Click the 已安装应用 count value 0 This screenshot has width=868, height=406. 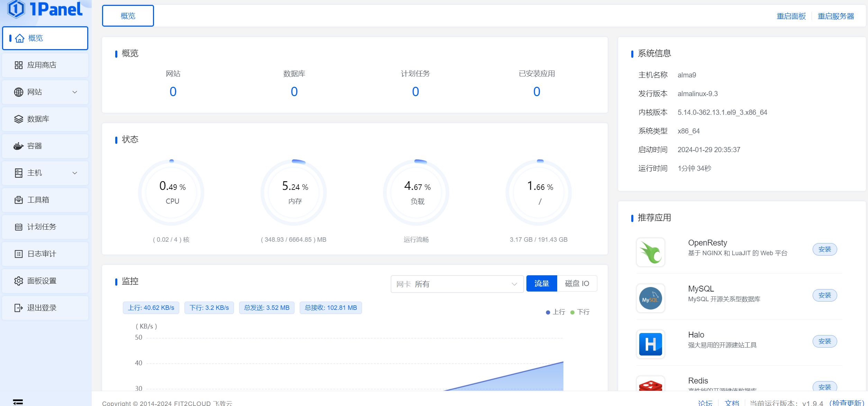tap(537, 92)
